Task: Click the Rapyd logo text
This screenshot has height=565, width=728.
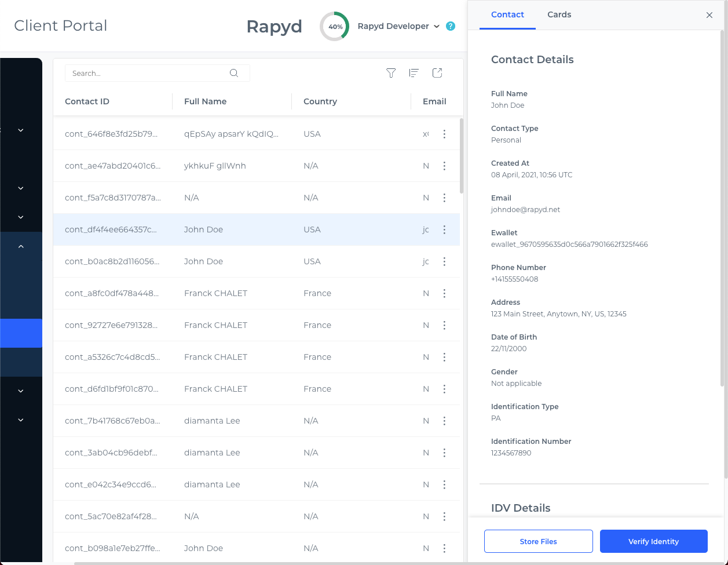Action: click(x=274, y=27)
